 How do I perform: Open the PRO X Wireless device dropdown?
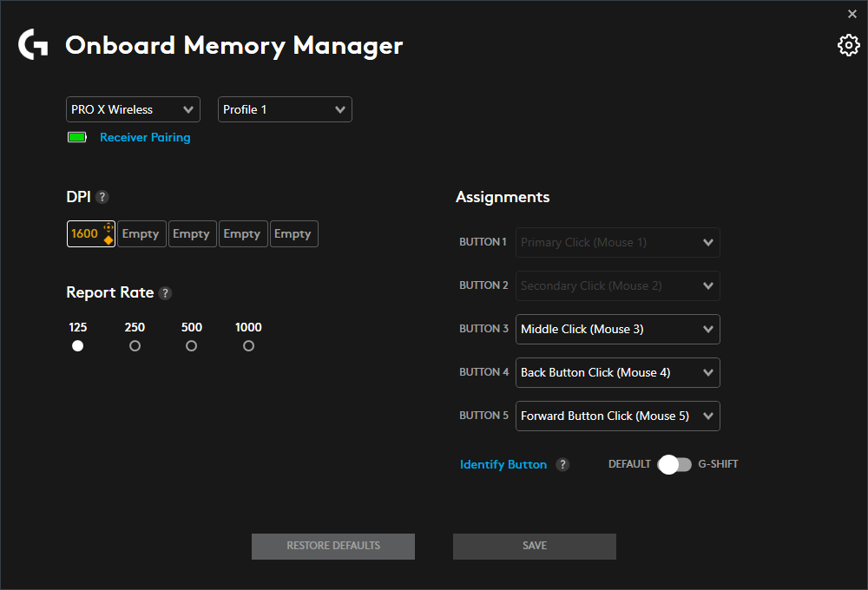click(133, 109)
